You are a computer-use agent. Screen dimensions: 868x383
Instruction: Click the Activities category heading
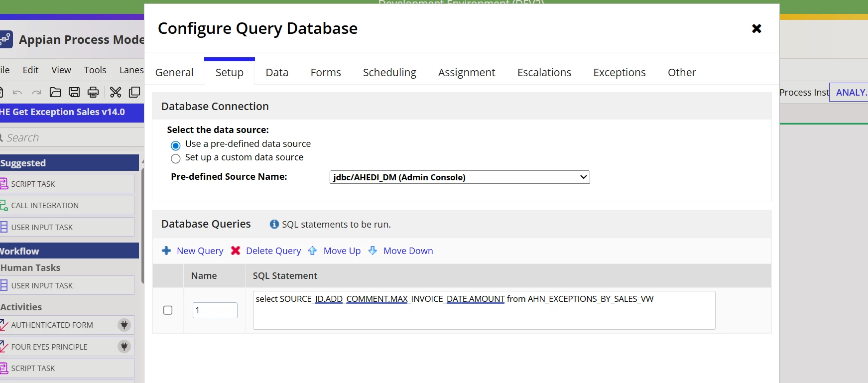point(21,307)
